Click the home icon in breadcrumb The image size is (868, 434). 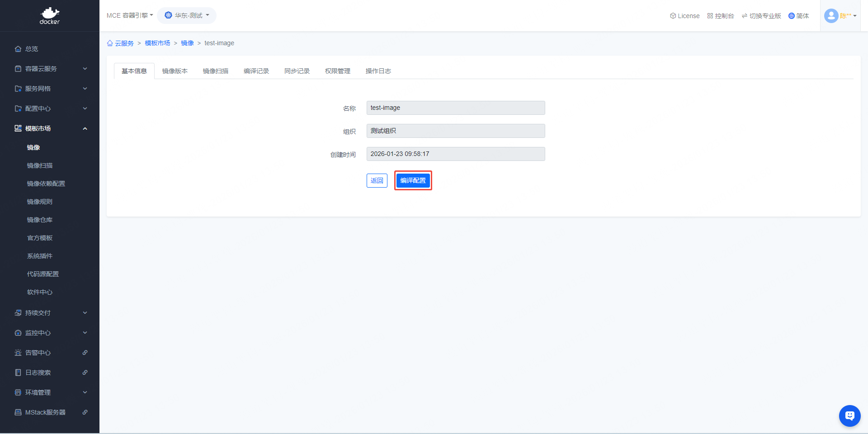coord(110,43)
